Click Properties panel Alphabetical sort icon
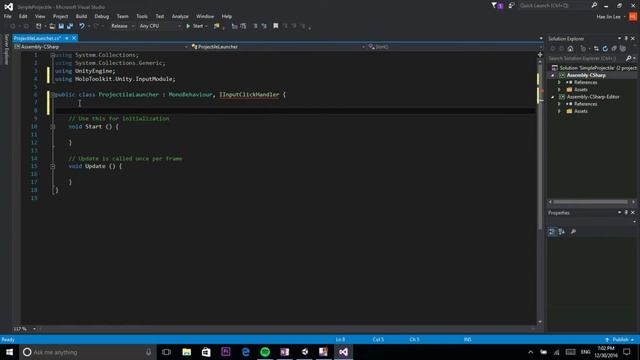The height and width of the screenshot is (360, 640). pyautogui.click(x=562, y=232)
